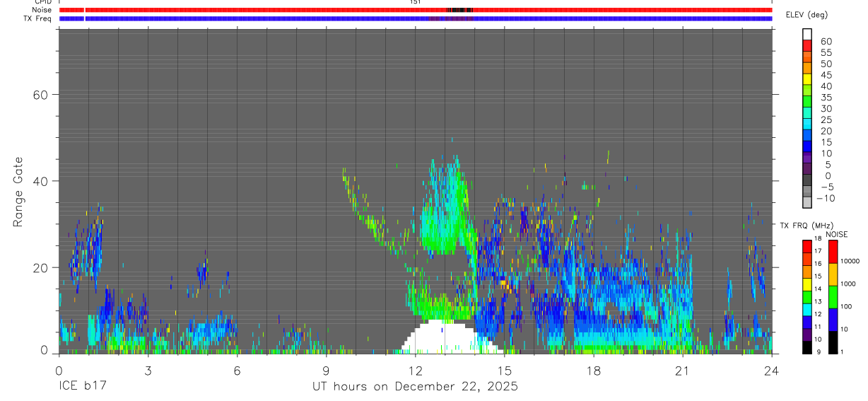Click the x-axis tick label '3'
The width and height of the screenshot is (868, 401).
click(x=148, y=371)
